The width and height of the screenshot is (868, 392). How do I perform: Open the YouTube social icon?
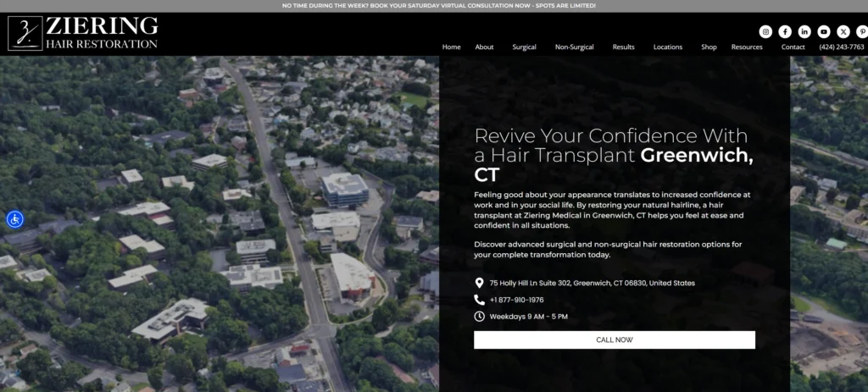(x=824, y=31)
